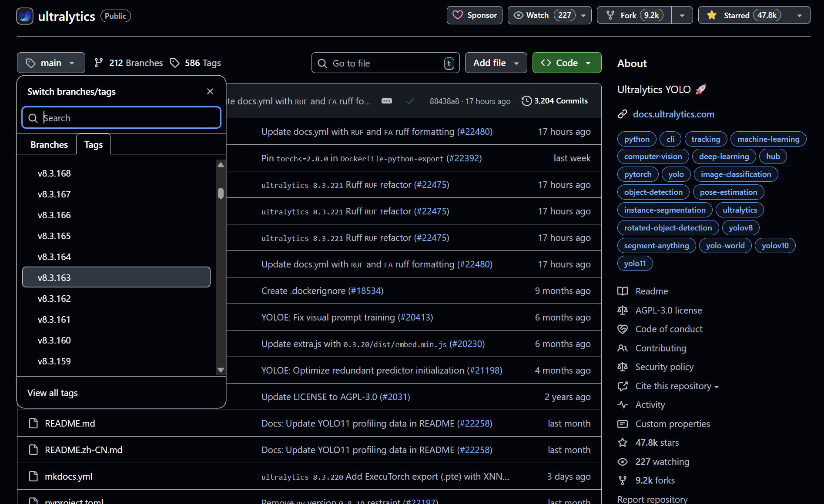Click the yolov8 topic tag
Viewport: 824px width, 504px height.
click(x=740, y=228)
